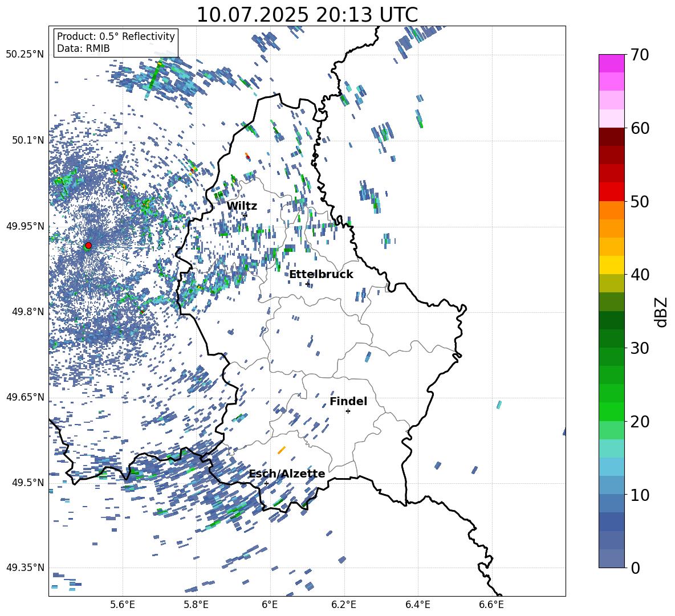Click the 6°E longitude label

(270, 605)
